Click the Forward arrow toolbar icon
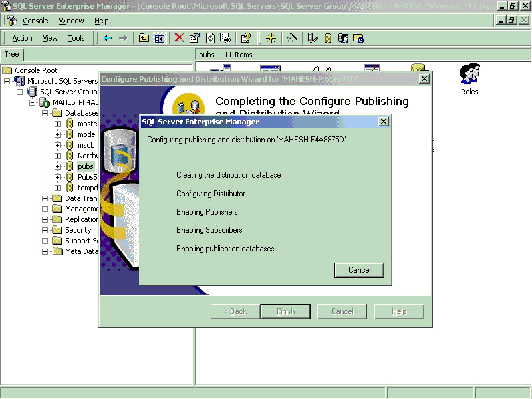This screenshot has height=399, width=532. tap(123, 38)
